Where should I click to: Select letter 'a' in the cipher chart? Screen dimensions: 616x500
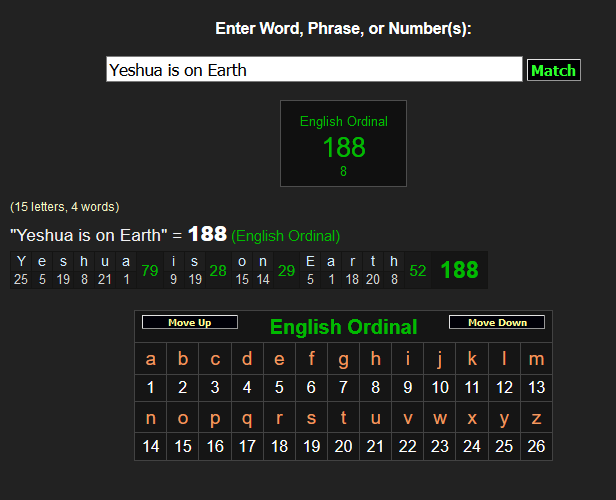click(x=151, y=359)
